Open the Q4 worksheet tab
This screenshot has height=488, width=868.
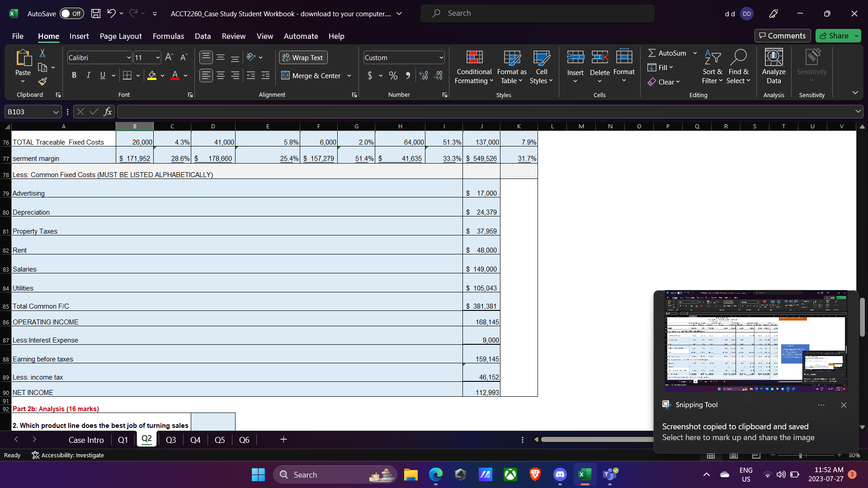195,439
